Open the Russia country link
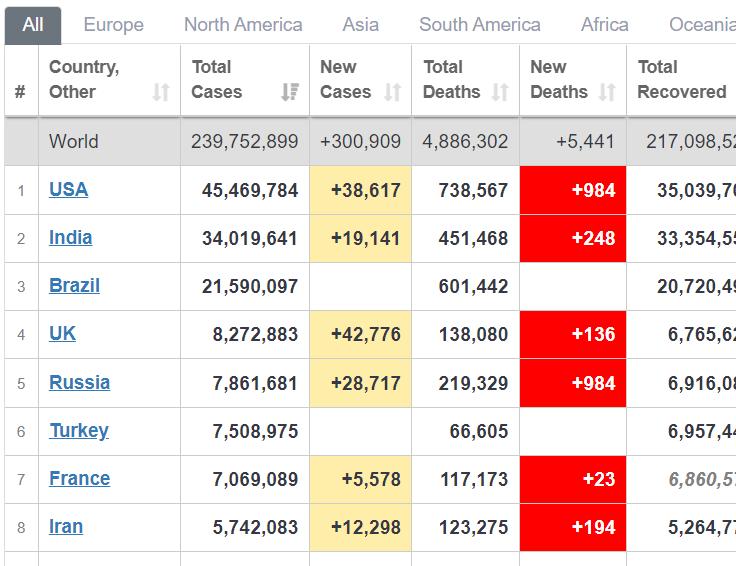The width and height of the screenshot is (736, 566). tap(79, 382)
